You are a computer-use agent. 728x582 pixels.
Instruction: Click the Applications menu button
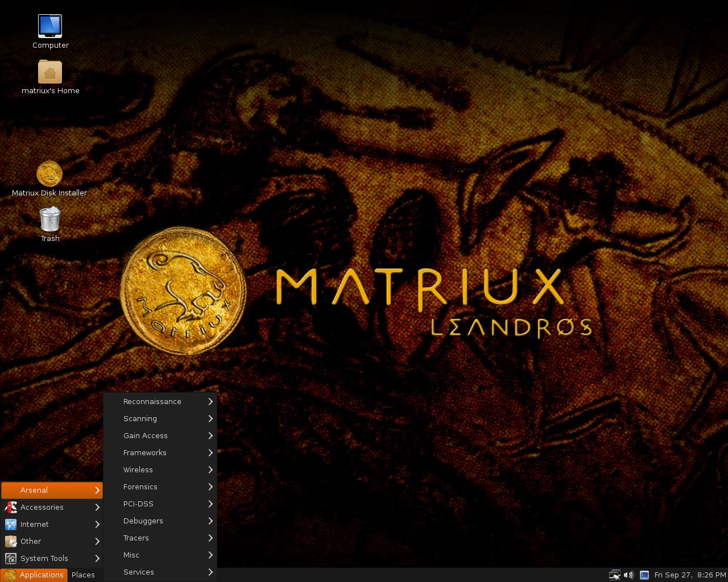(34, 575)
